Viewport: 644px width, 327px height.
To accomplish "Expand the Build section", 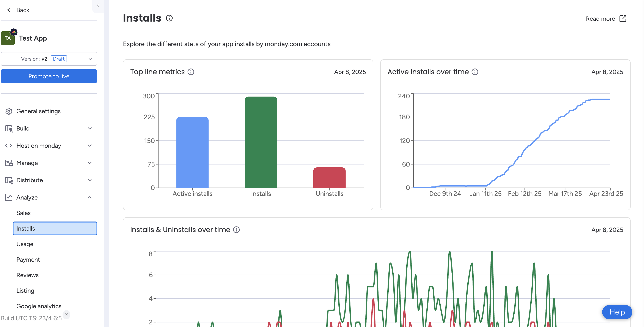I will coord(90,129).
